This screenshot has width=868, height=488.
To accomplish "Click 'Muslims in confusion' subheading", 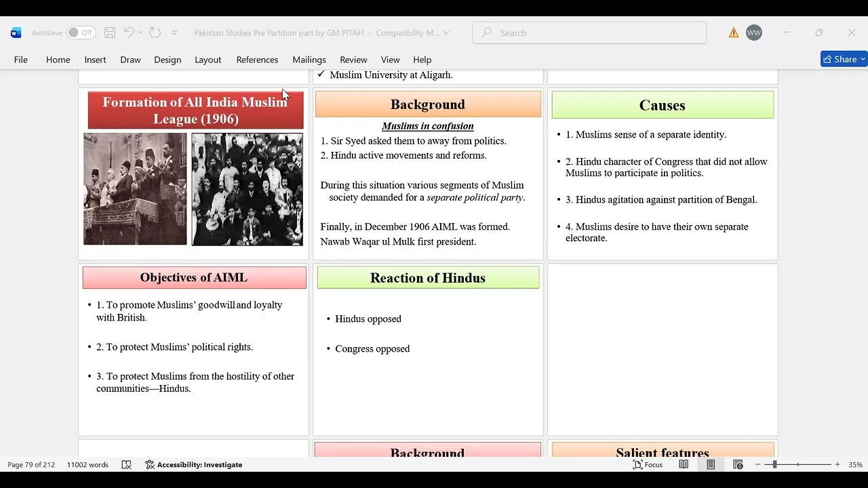I will (x=428, y=126).
